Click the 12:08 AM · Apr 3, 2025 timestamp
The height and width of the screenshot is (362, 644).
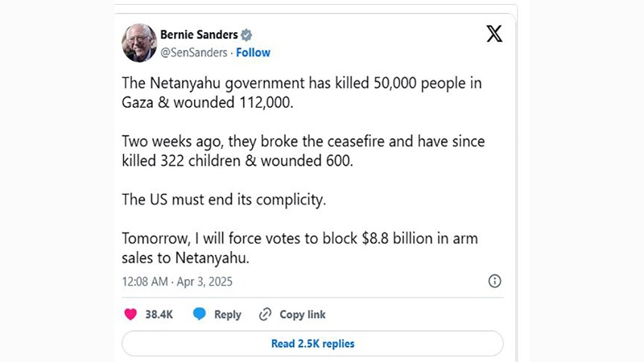click(x=177, y=282)
